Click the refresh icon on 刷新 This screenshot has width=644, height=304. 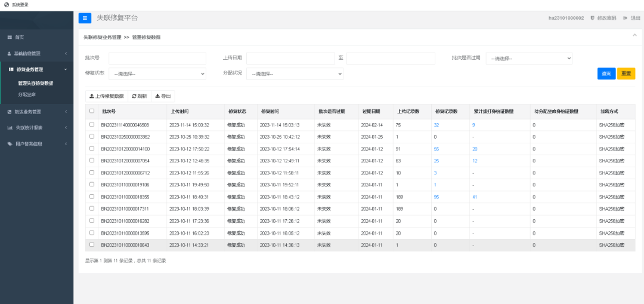coord(134,96)
